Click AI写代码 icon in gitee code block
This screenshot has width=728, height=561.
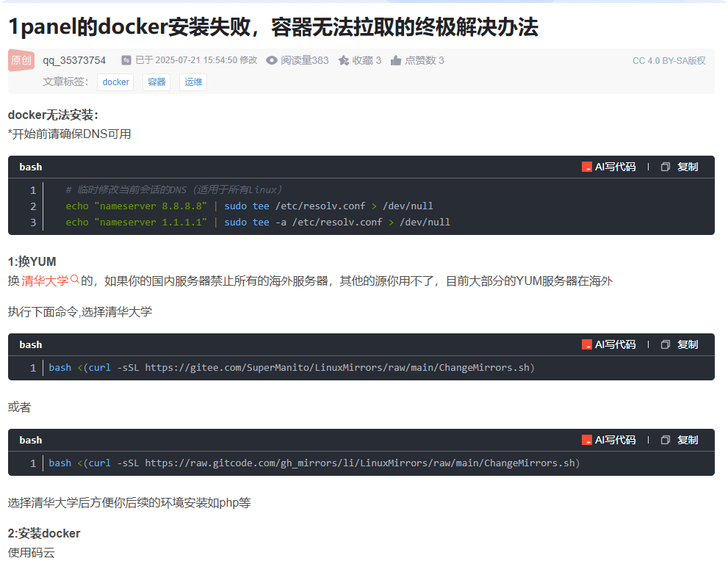point(587,344)
